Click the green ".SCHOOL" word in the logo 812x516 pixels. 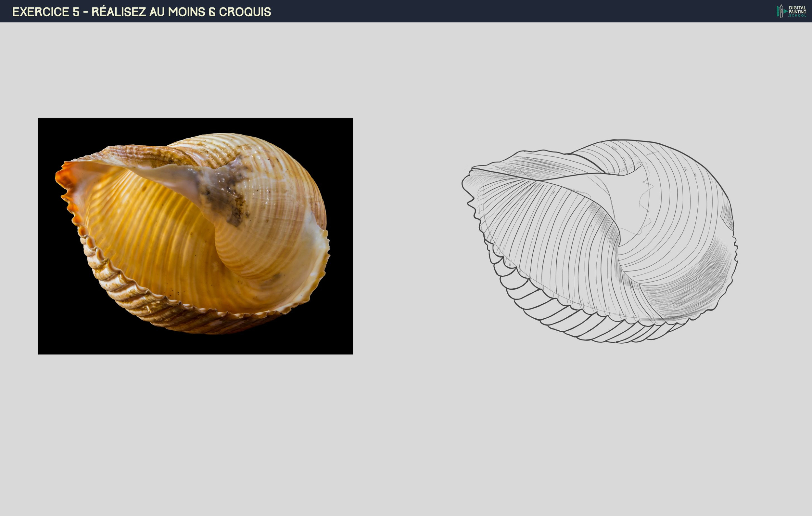(797, 16)
